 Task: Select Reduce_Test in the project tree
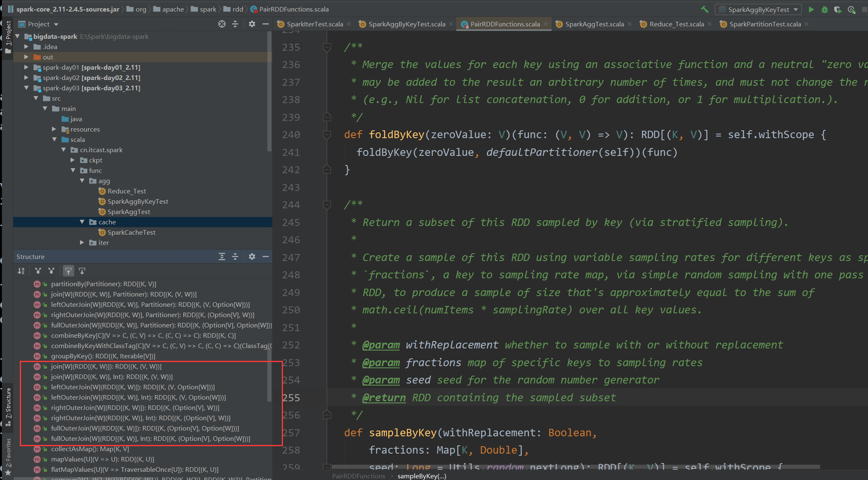point(127,191)
